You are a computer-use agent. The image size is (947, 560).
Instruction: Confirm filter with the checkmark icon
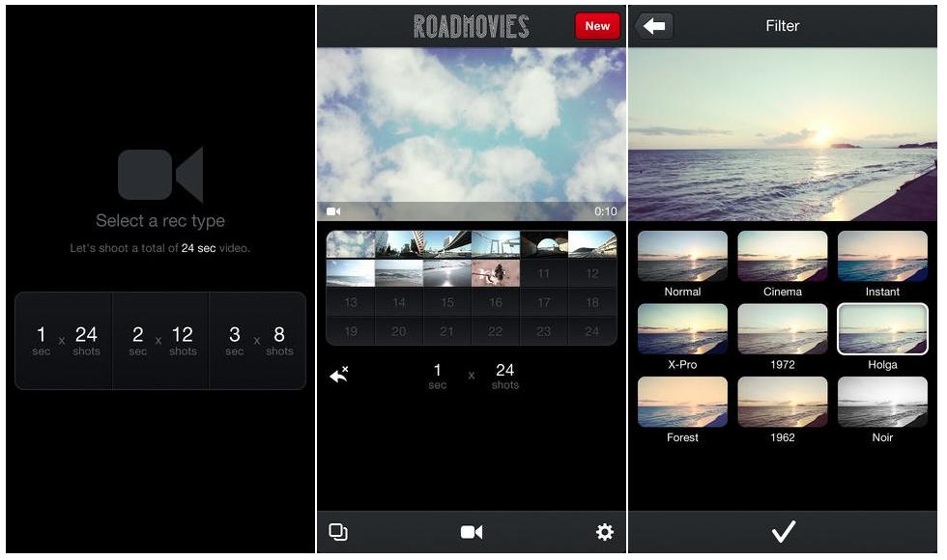[x=784, y=532]
